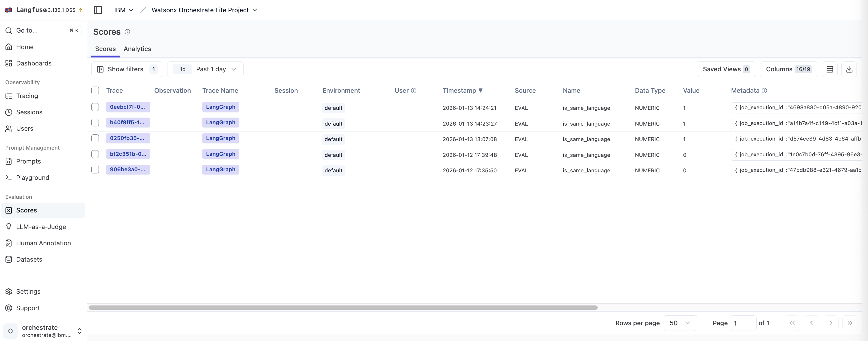868x341 pixels.
Task: Open the bf2c351b trace link
Action: pos(128,154)
